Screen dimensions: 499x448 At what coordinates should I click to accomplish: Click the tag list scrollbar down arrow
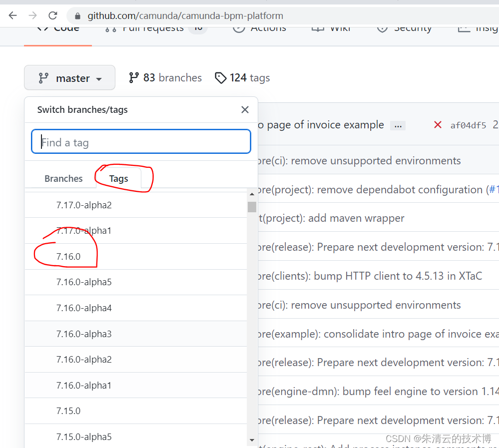(252, 441)
